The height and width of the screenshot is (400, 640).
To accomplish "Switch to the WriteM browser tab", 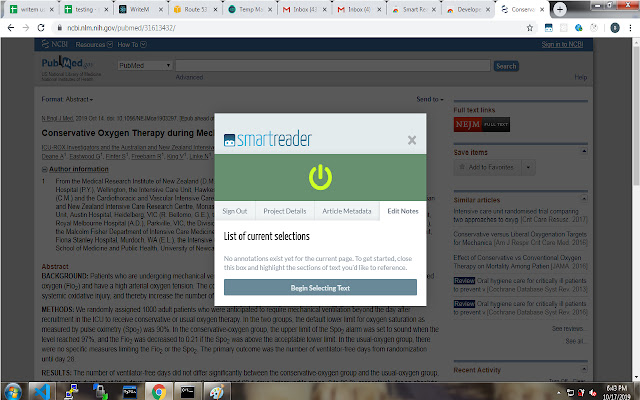I will [143, 9].
